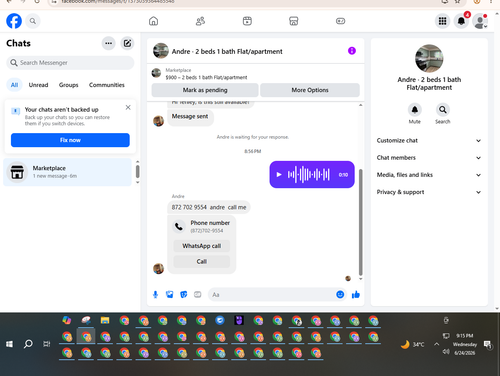Open the nine-dot Menu grid icon

point(442,21)
